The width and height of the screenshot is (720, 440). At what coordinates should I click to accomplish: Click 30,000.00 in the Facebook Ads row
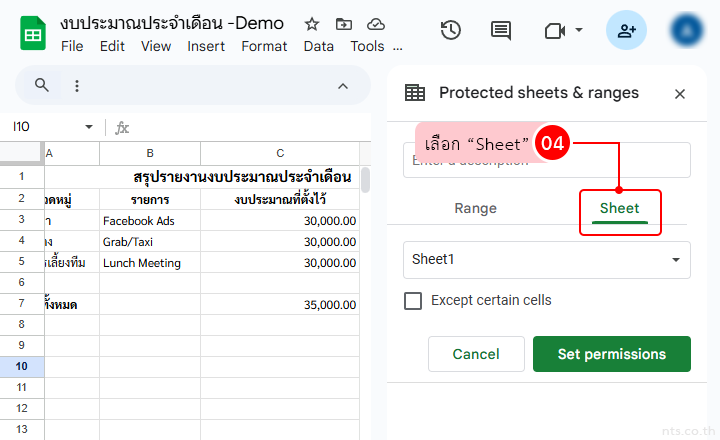[x=280, y=221]
